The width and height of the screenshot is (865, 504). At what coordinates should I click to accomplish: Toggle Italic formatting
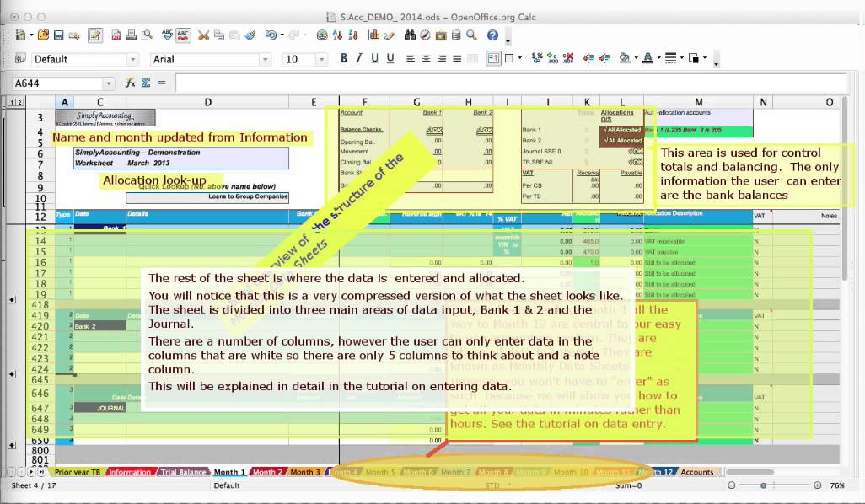tap(359, 58)
